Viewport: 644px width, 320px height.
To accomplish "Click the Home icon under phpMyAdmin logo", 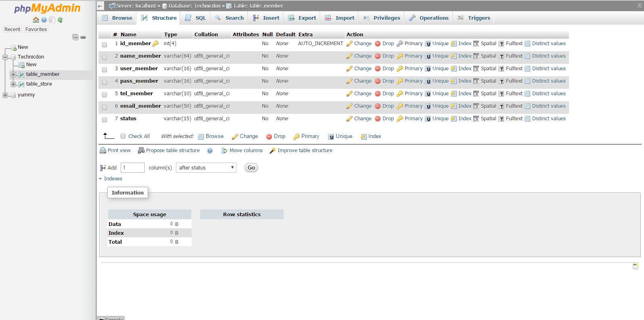I will (36, 20).
